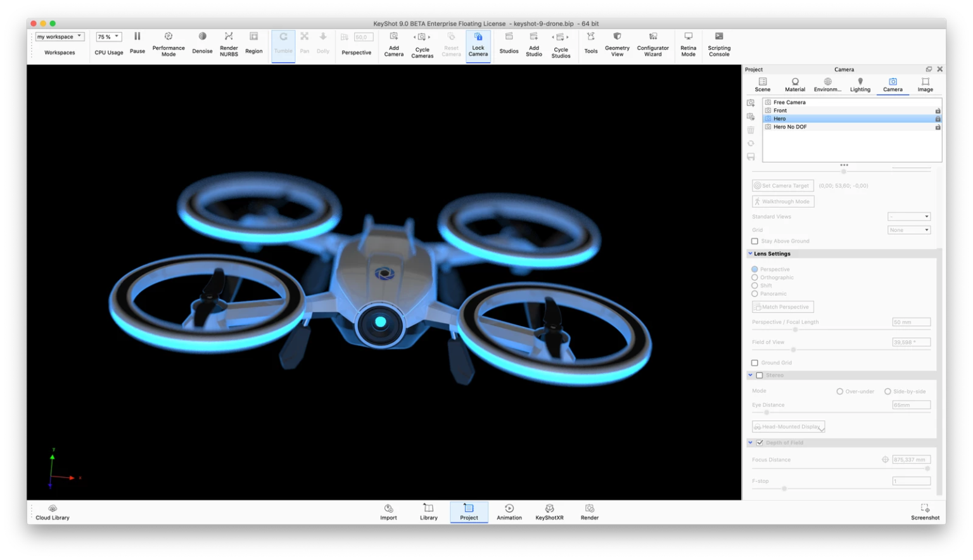Click the Add Camera icon

(393, 36)
